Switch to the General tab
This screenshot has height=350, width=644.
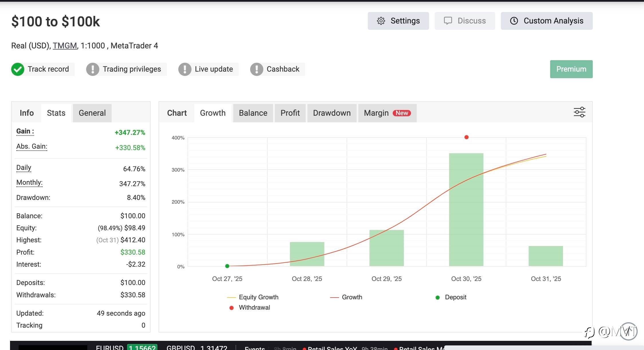(92, 113)
